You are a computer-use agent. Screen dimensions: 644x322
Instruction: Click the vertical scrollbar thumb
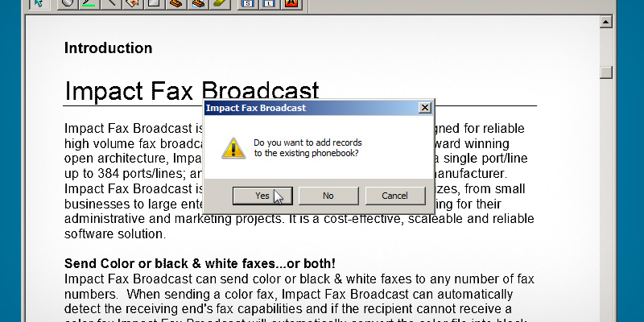point(606,72)
